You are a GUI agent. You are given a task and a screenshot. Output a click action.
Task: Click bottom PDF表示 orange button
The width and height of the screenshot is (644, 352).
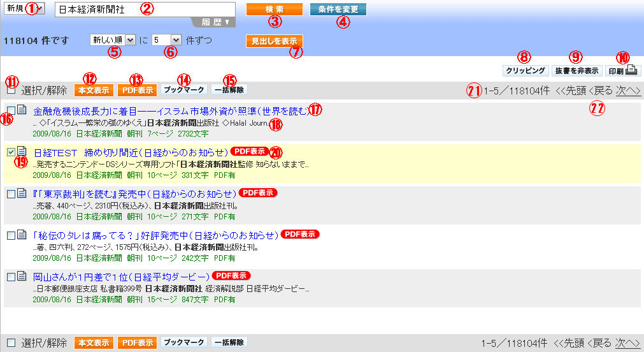(x=137, y=342)
